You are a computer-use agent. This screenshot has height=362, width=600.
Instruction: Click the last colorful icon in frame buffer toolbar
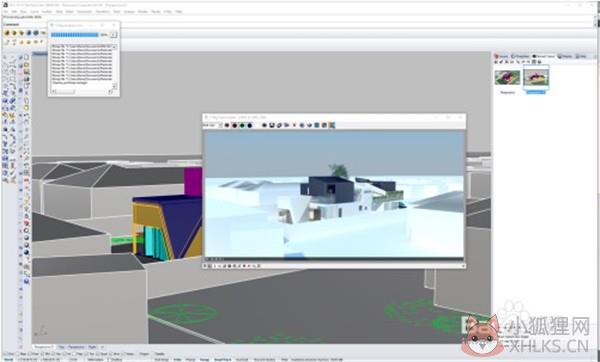point(332,125)
